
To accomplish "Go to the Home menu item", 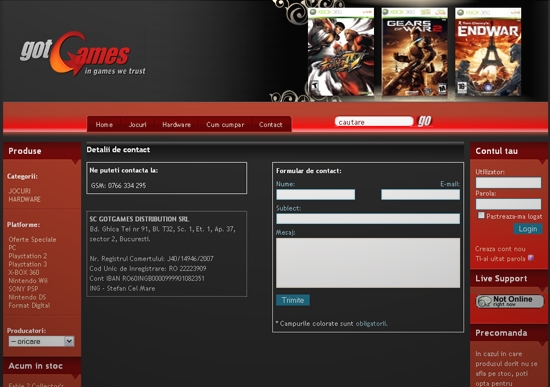I will click(x=104, y=125).
